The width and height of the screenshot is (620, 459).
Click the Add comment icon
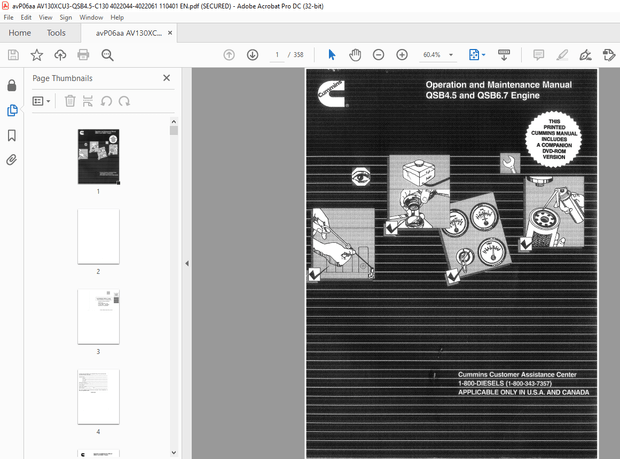tap(539, 55)
